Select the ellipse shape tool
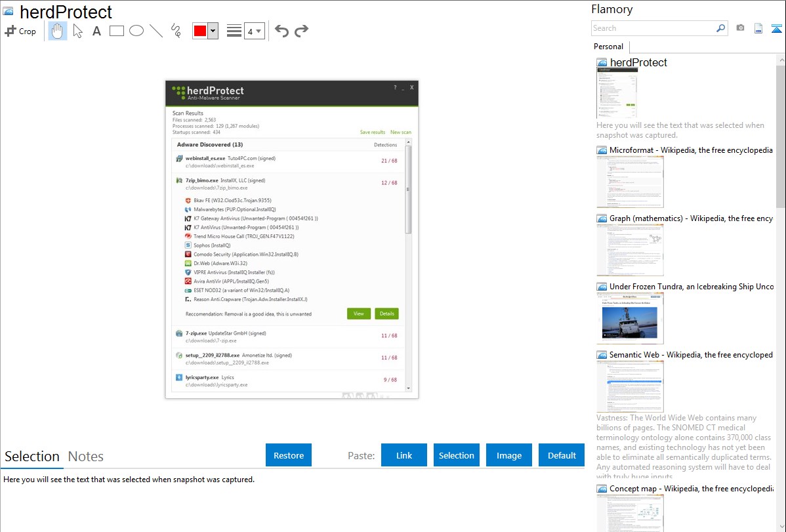The image size is (786, 532). (x=136, y=31)
